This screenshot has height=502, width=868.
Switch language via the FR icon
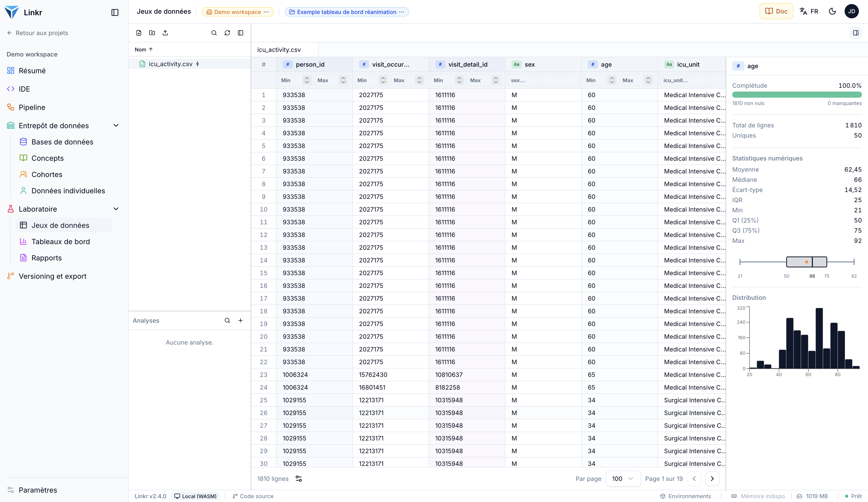pyautogui.click(x=809, y=11)
